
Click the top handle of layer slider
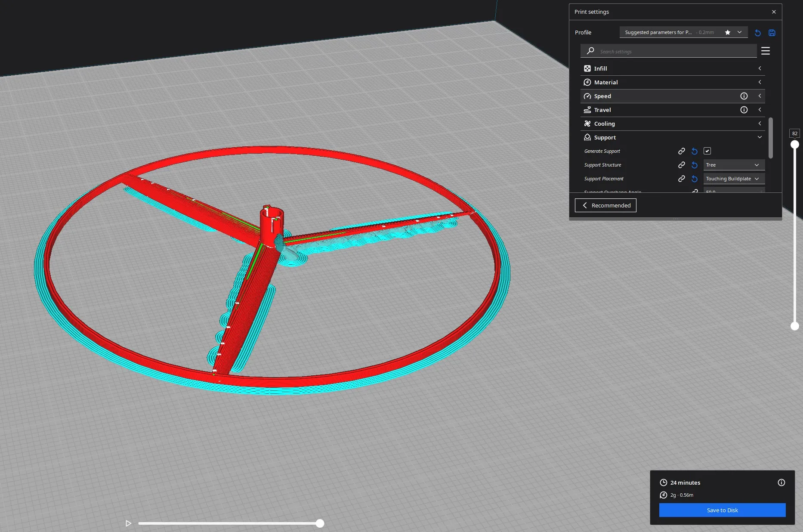pyautogui.click(x=795, y=145)
